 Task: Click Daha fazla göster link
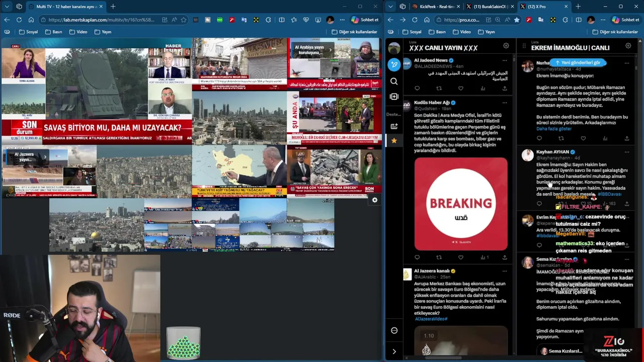tap(554, 129)
